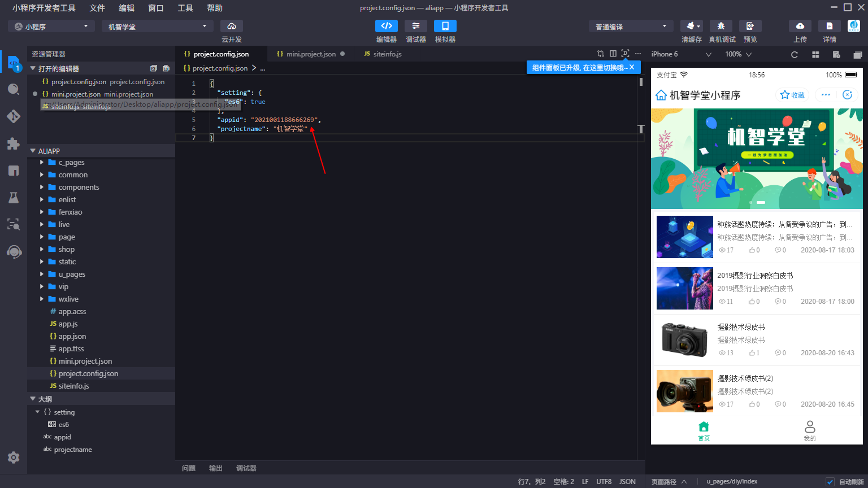The image size is (868, 488).
Task: Close all open editors icon
Action: (x=154, y=68)
